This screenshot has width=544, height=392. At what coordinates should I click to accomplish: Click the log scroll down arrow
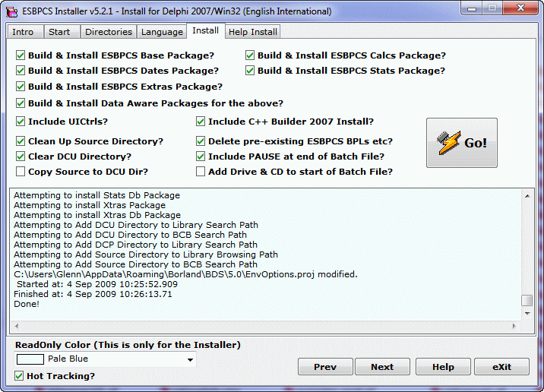click(x=527, y=313)
